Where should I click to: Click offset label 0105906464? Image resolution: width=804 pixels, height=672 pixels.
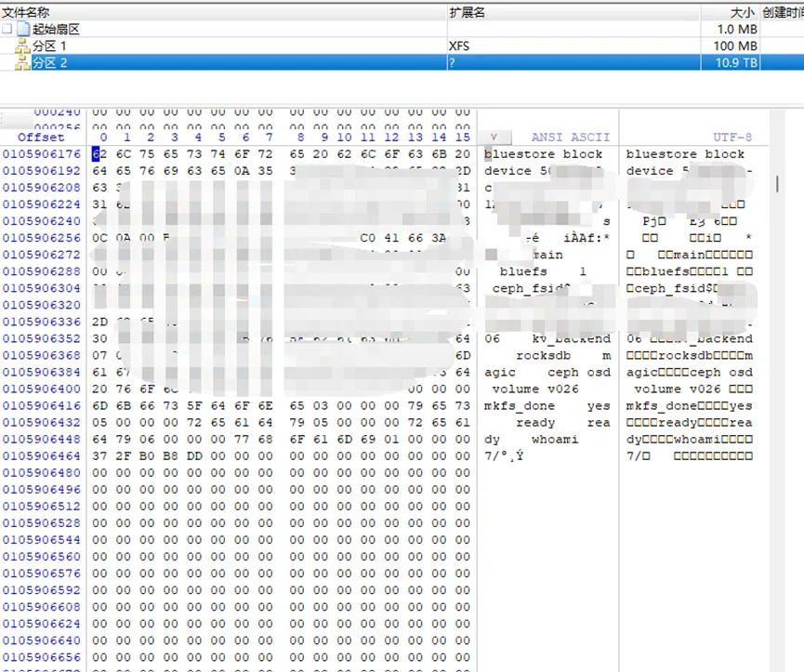click(42, 455)
